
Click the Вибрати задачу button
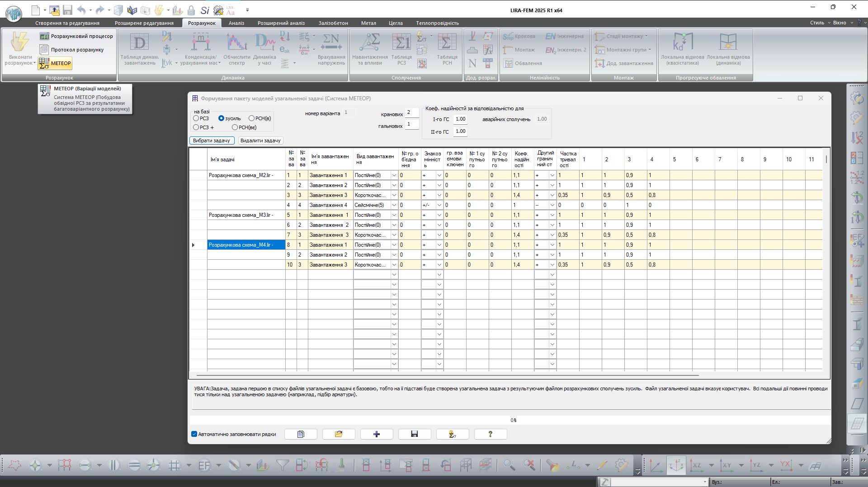212,140
